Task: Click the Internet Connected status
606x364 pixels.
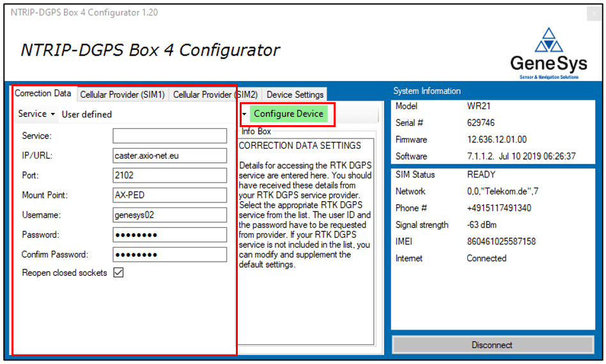Action: point(486,258)
